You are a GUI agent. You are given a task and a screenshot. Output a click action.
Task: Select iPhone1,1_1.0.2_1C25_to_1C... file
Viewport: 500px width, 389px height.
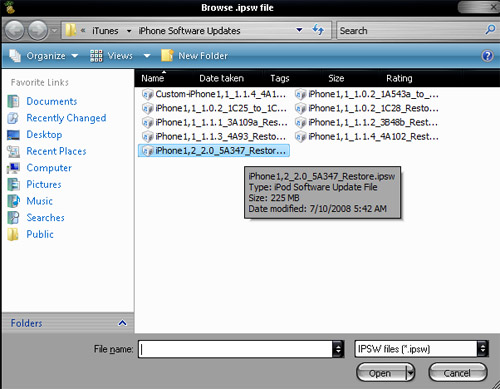[214, 108]
